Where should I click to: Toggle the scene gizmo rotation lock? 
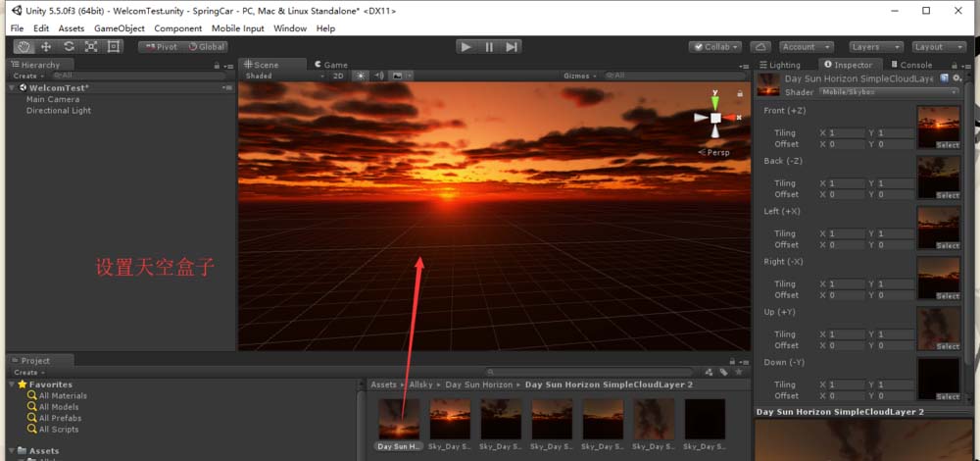coord(740,93)
